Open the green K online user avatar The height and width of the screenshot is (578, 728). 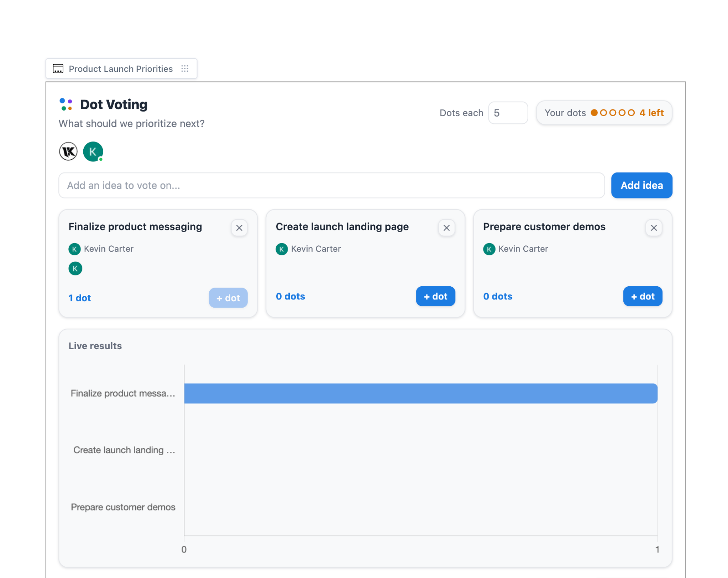point(93,152)
